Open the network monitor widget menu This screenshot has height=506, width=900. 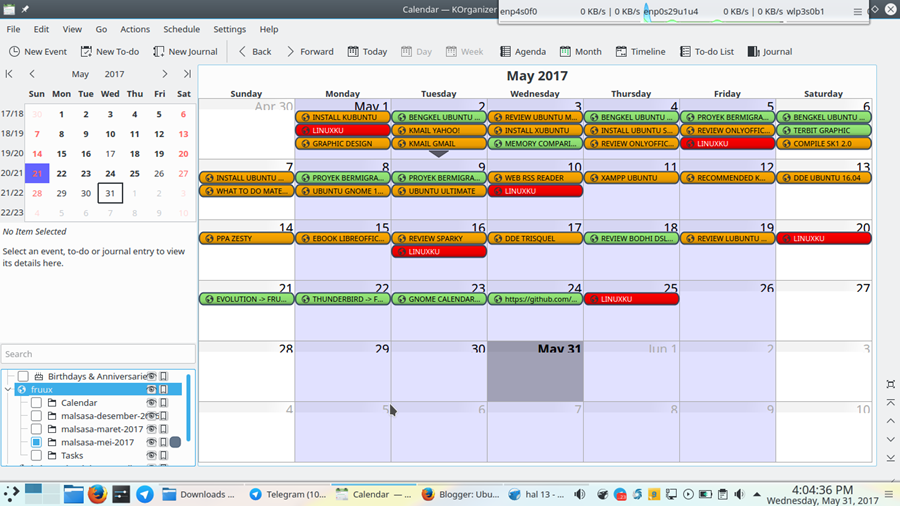click(858, 11)
